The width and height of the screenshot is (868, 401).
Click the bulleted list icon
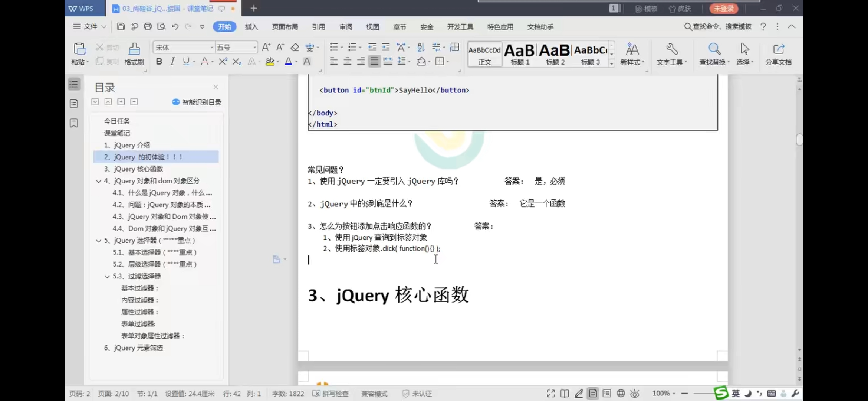[x=334, y=47]
